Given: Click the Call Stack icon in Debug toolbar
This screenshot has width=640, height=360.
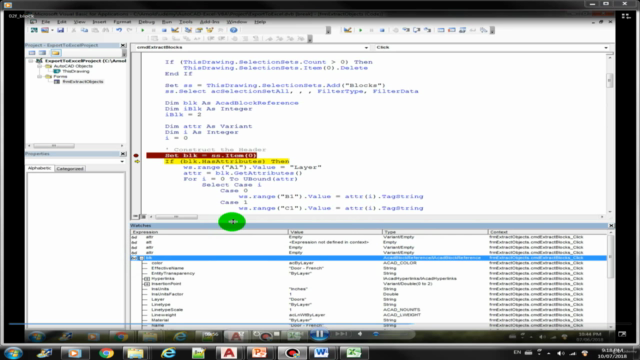Looking at the screenshot, I should tap(484, 30).
